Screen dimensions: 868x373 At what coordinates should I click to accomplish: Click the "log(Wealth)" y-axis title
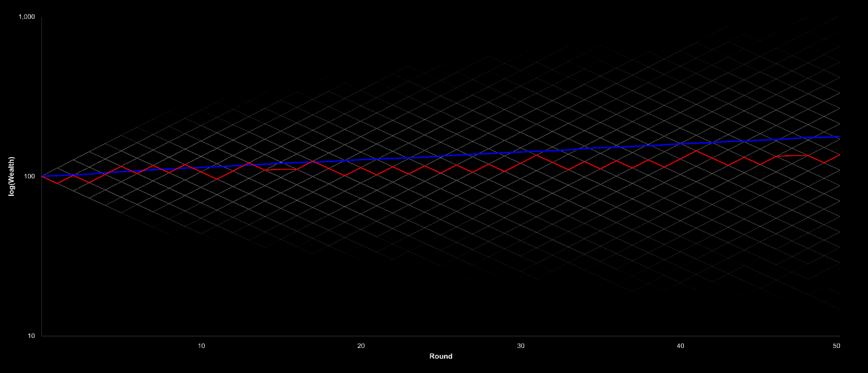11,176
